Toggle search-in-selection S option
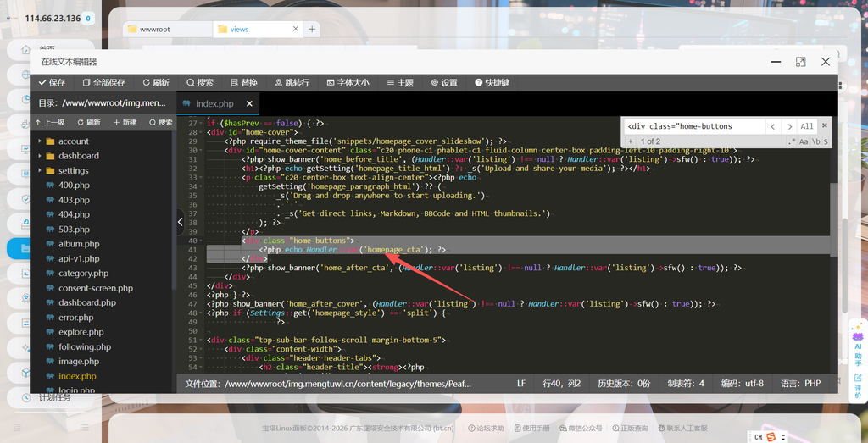Image resolution: width=868 pixels, height=443 pixels. [826, 141]
